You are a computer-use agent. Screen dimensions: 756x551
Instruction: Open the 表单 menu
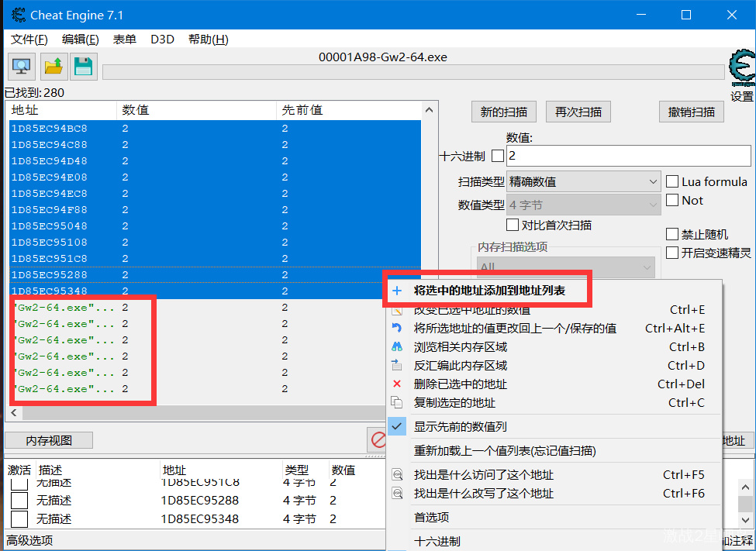(124, 39)
